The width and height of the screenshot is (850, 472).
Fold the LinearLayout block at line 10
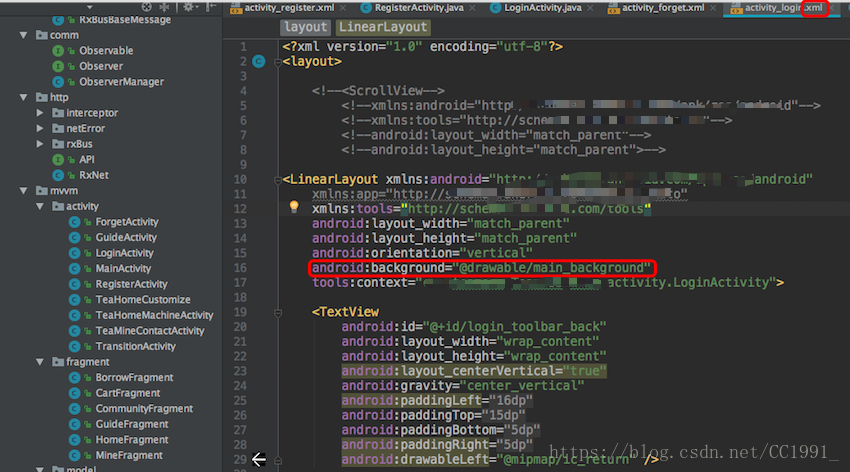278,180
